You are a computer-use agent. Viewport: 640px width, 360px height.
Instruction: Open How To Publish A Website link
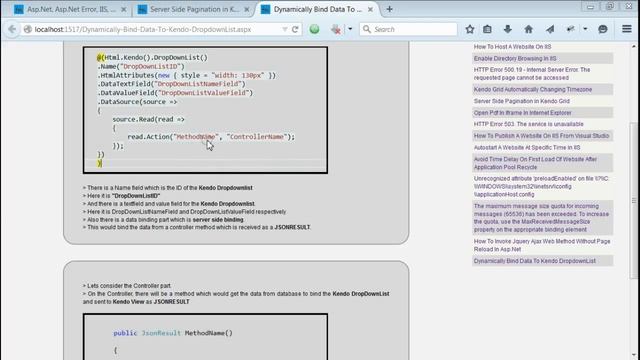[x=541, y=136]
